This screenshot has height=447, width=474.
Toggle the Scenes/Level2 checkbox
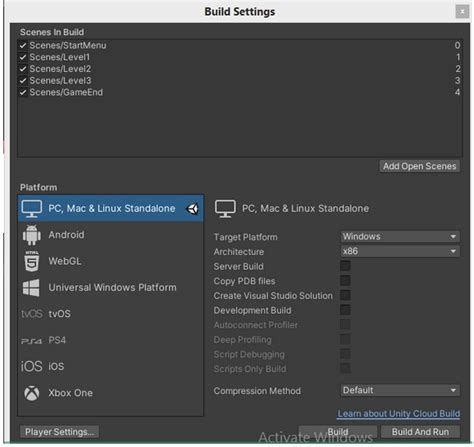tap(23, 69)
